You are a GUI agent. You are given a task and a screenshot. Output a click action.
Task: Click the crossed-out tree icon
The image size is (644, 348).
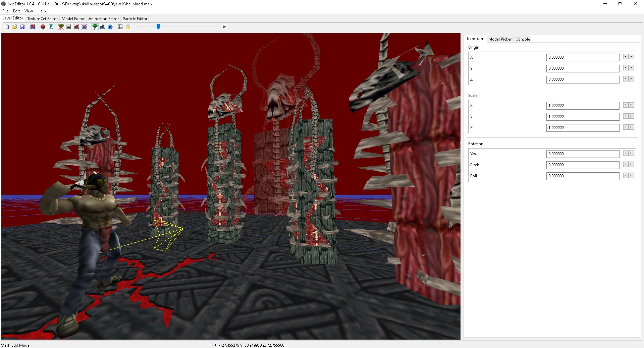tap(61, 27)
